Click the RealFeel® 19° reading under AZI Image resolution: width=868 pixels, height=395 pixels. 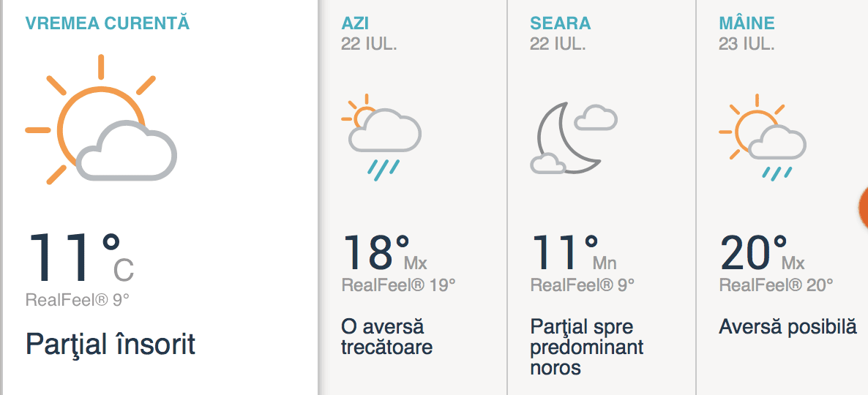pos(398,285)
